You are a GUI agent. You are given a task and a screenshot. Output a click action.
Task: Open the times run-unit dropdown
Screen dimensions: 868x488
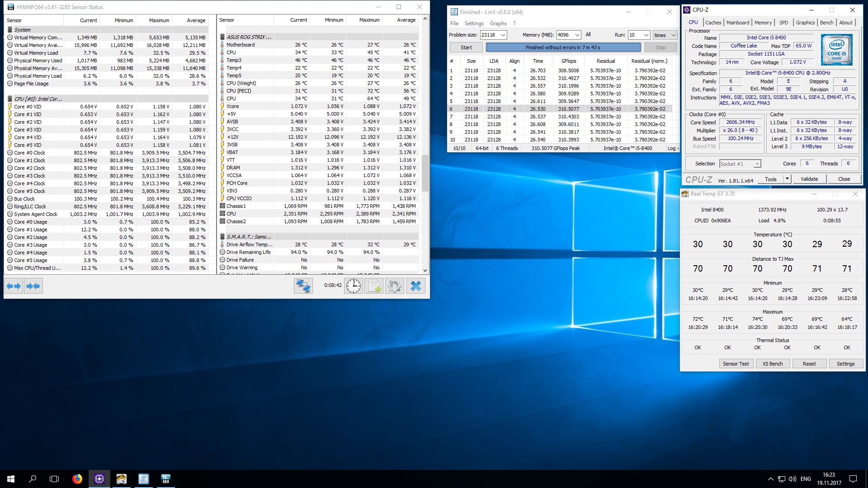pos(673,35)
